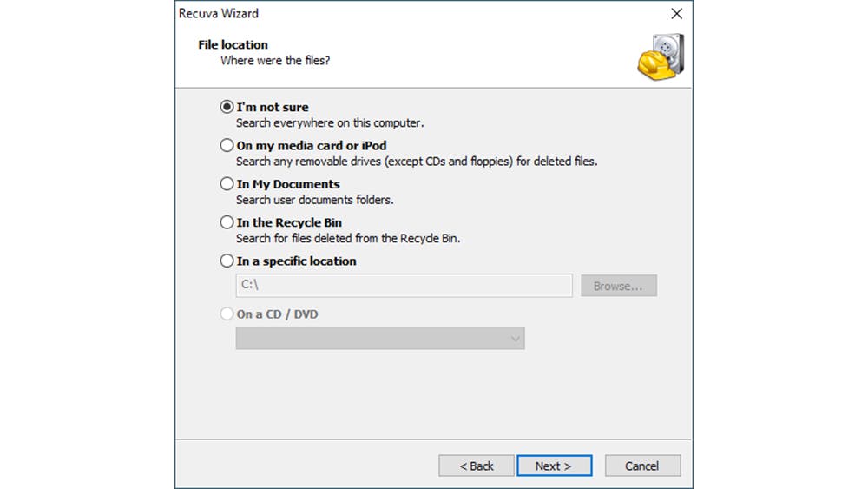868x489 pixels.
Task: Click "Search everywhere on this computer" description
Action: [330, 123]
